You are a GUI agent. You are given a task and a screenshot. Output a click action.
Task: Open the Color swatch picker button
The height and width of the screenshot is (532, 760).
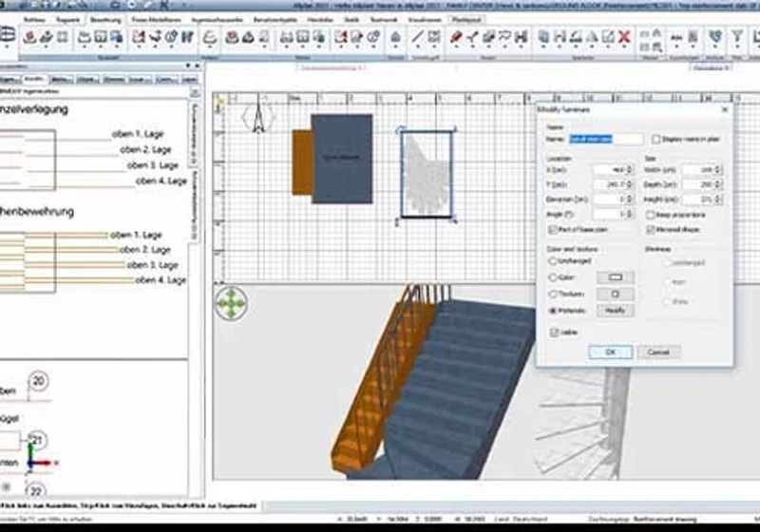[615, 277]
